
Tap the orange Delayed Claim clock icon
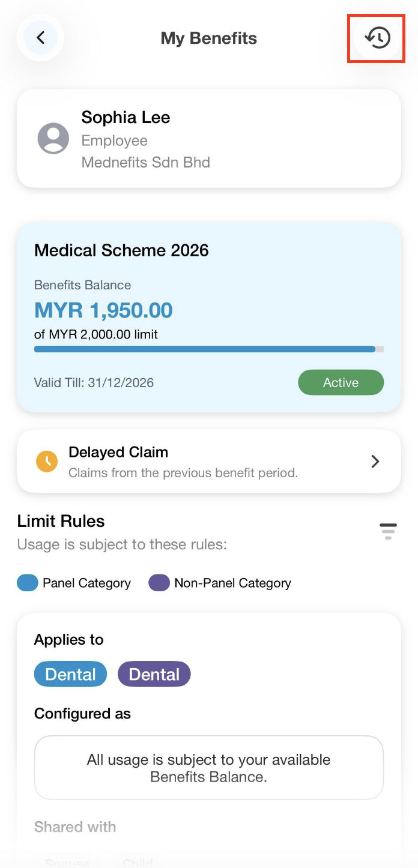(x=47, y=461)
